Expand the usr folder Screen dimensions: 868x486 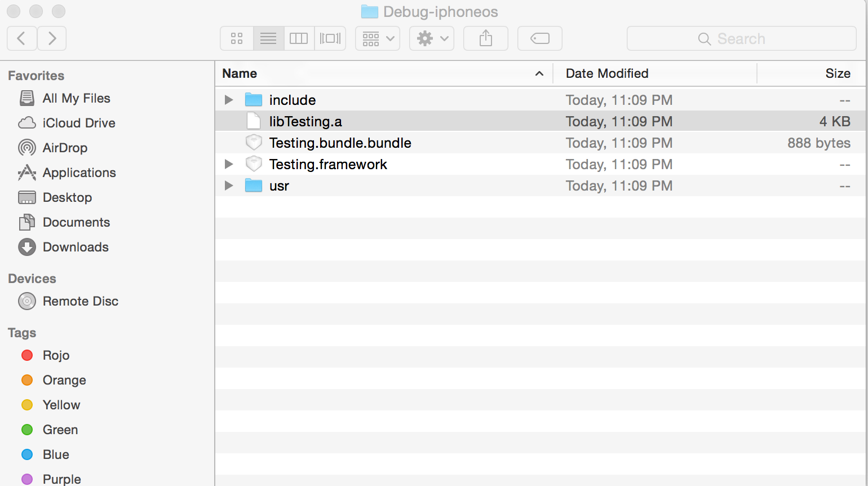(229, 185)
